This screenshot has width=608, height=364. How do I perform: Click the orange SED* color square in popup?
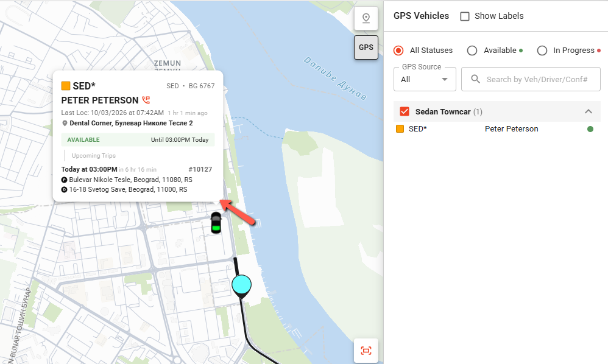(66, 86)
